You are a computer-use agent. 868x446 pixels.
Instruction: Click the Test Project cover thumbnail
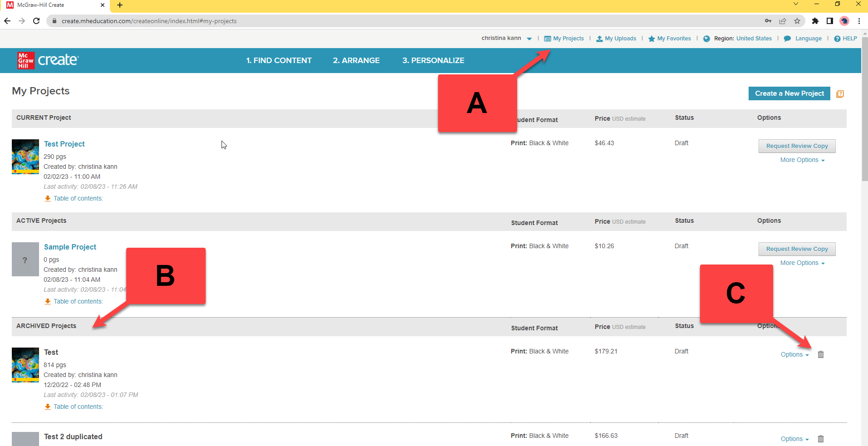25,157
